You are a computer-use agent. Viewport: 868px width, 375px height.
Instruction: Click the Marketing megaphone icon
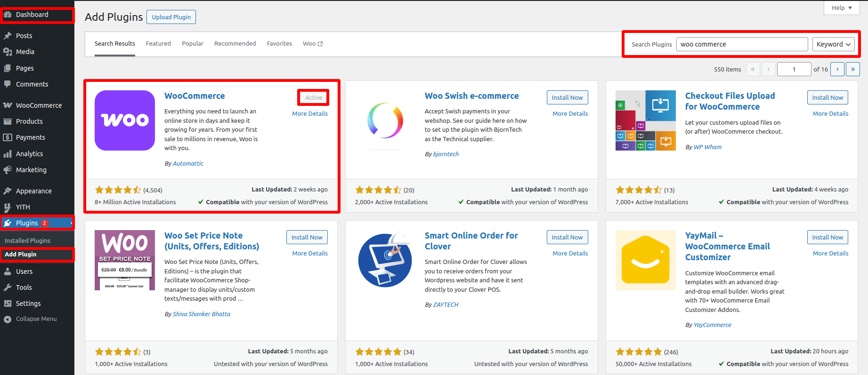tap(8, 170)
